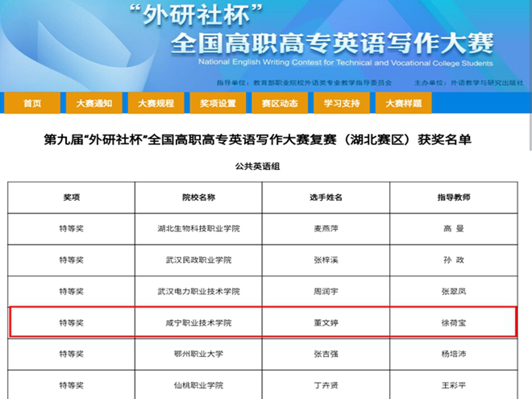The height and width of the screenshot is (399, 532).
Task: Click 特等奖 in the 董文婷 row
Action: pyautogui.click(x=71, y=323)
